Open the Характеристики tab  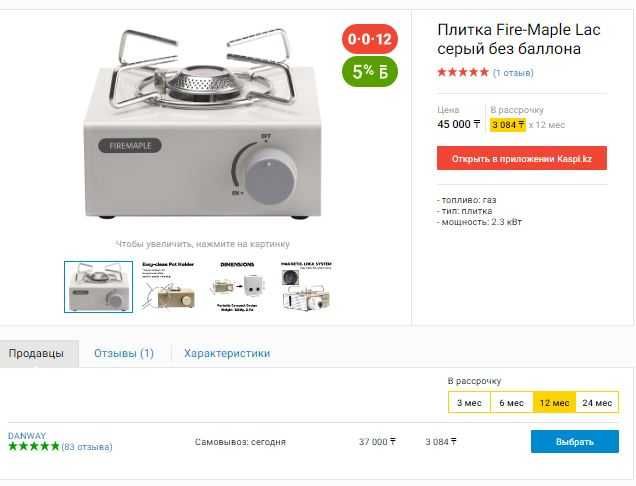point(227,353)
